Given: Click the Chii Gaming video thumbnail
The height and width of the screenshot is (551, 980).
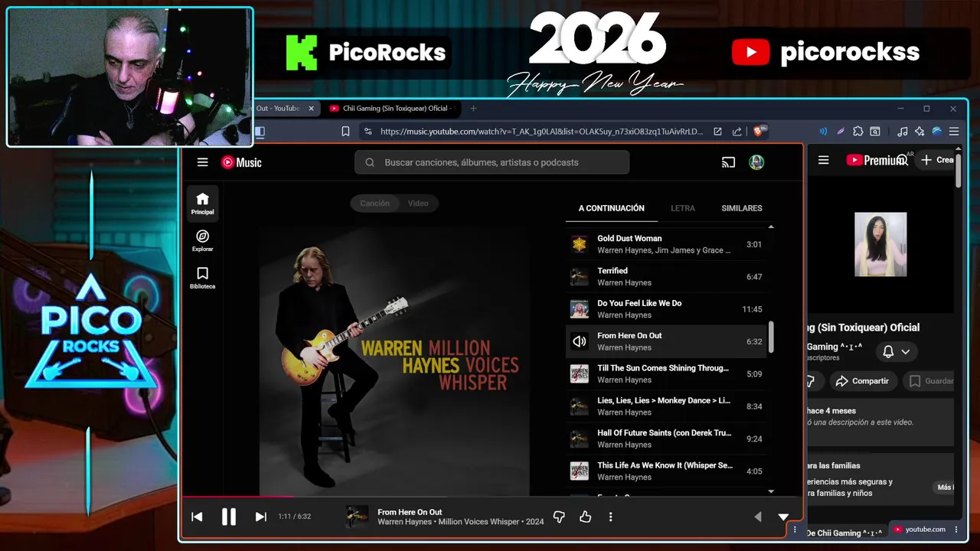Looking at the screenshot, I should pyautogui.click(x=880, y=244).
